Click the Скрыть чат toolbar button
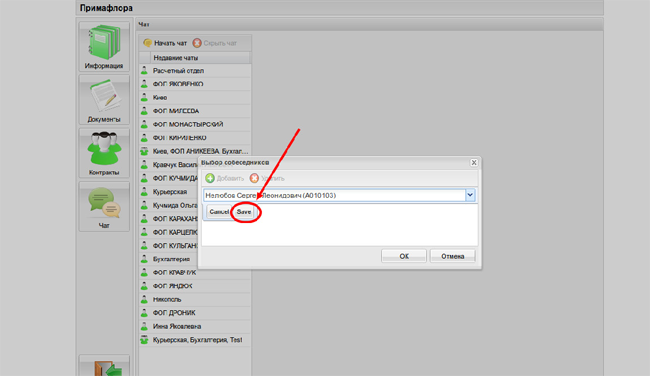The height and width of the screenshot is (376, 650). pos(215,43)
